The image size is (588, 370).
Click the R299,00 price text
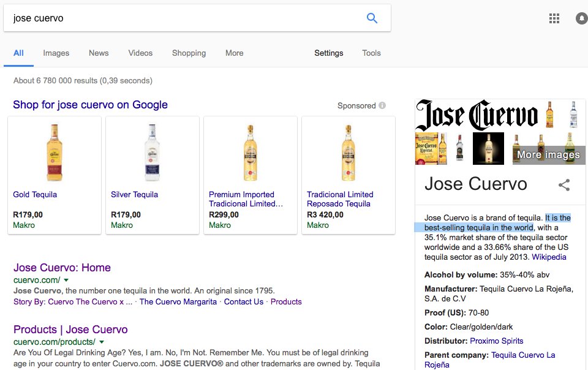coord(224,215)
